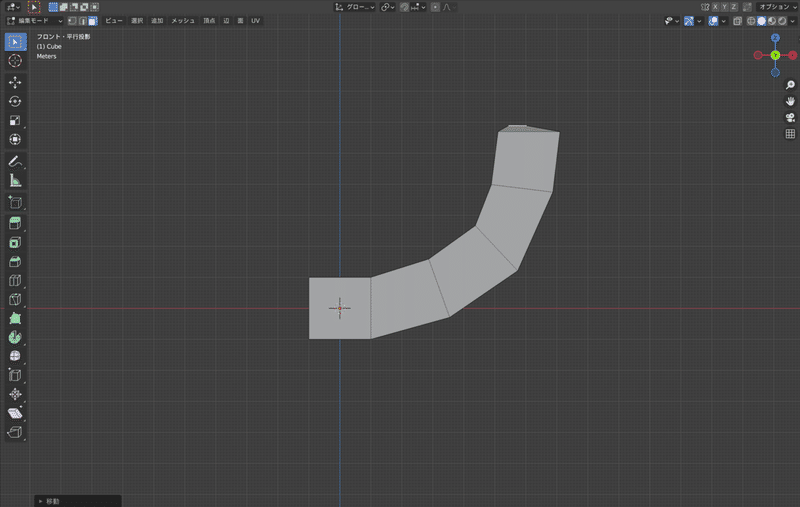800x507 pixels.
Task: Switch to material preview shading
Action: [772, 21]
